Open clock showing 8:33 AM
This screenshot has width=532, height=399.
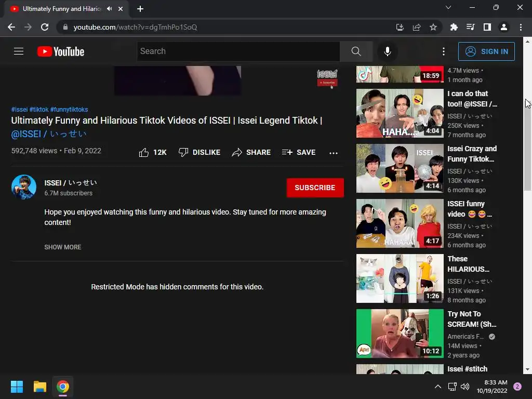(x=492, y=387)
